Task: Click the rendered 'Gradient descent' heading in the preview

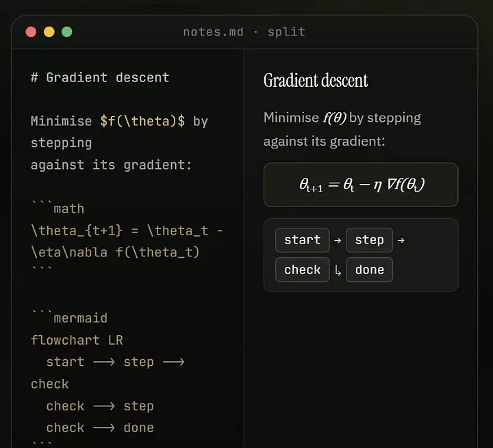Action: [x=316, y=81]
